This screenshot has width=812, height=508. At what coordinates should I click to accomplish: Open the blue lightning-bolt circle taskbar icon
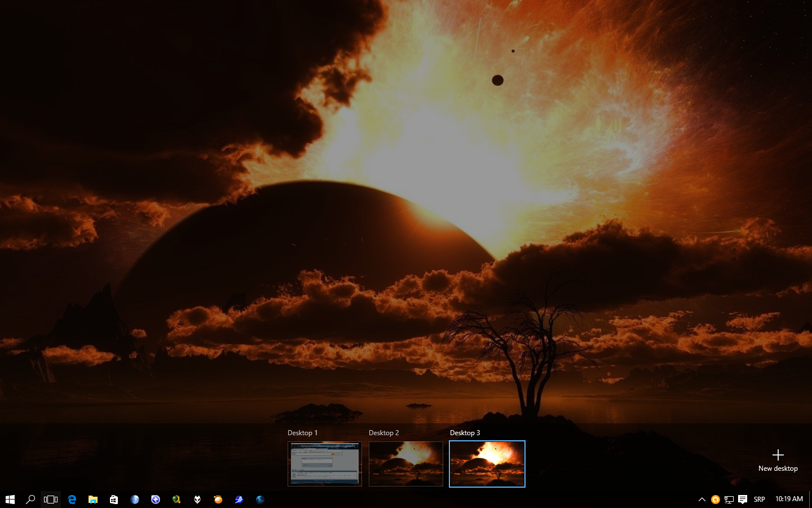[x=156, y=500]
